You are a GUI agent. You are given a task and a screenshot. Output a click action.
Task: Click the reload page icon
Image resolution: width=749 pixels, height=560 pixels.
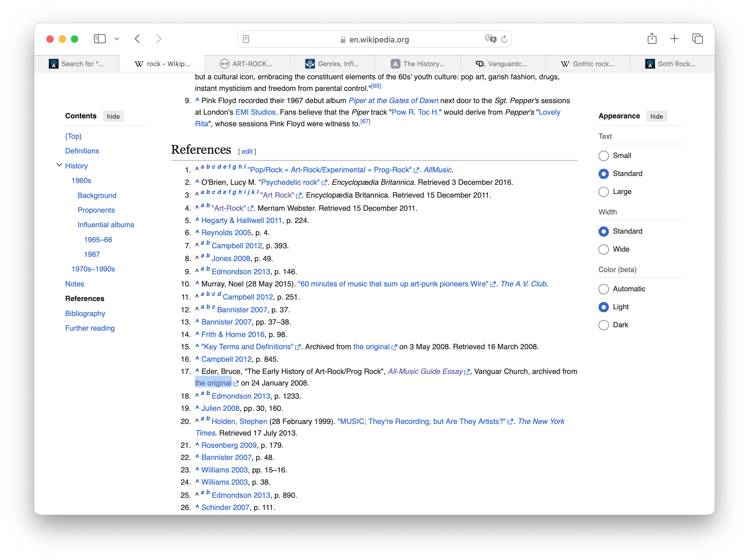(x=504, y=39)
